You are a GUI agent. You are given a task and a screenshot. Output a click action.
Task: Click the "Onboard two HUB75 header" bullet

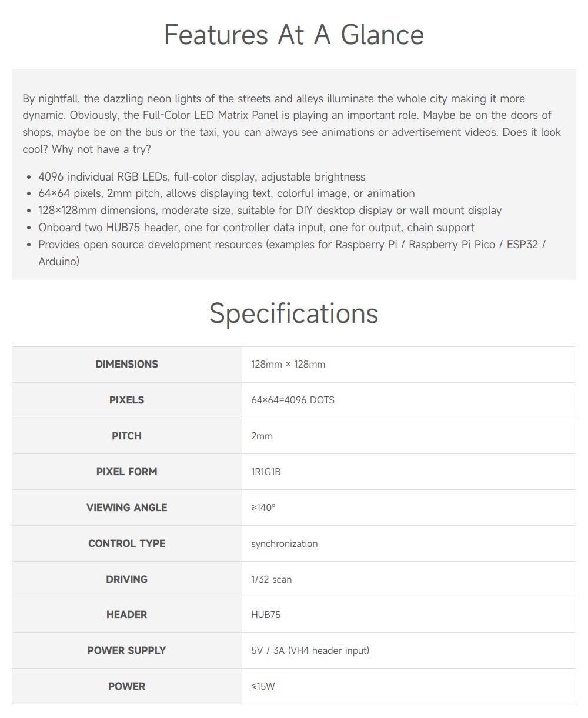256,228
